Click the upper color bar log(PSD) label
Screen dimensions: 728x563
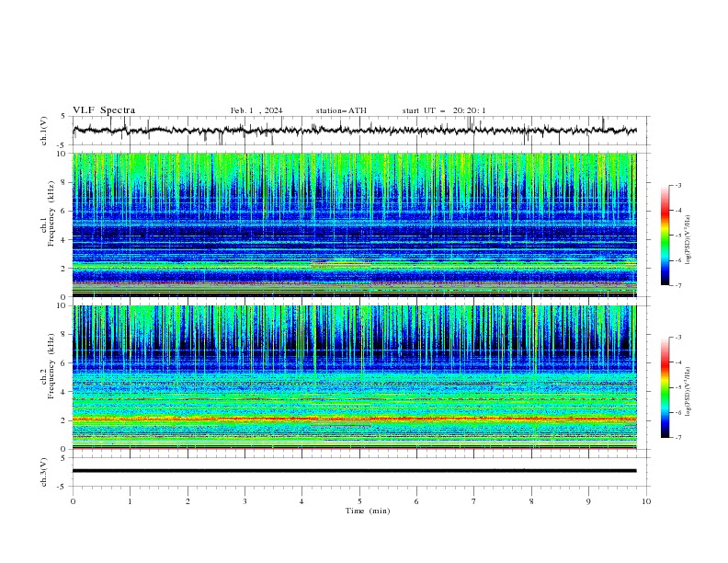point(688,240)
